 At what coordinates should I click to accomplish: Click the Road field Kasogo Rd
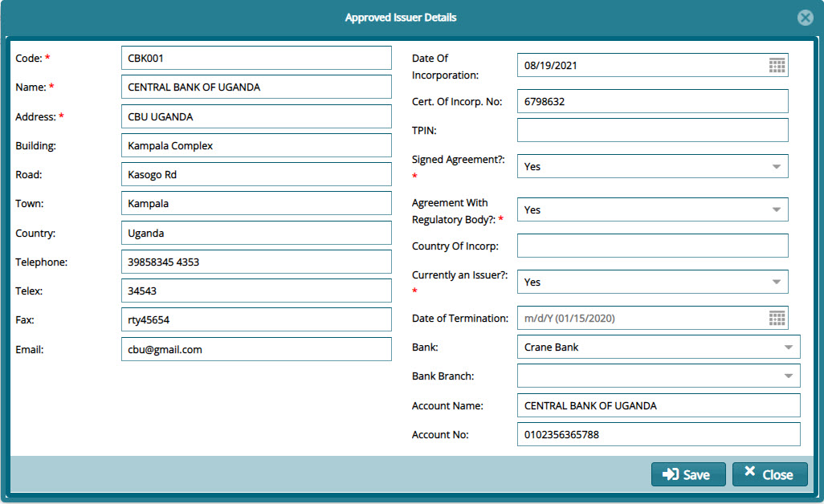[256, 174]
